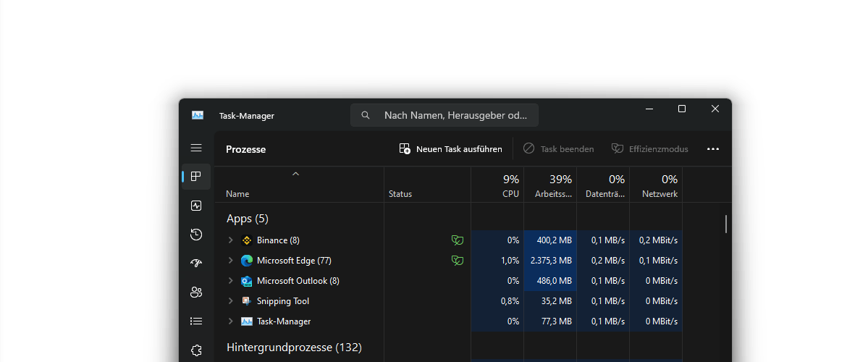Expand the Binance (8) process group

[231, 240]
